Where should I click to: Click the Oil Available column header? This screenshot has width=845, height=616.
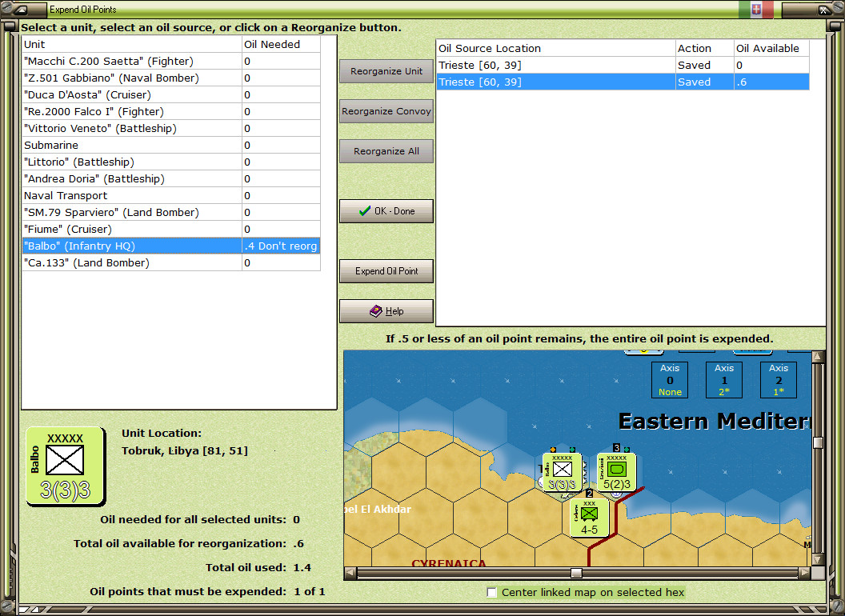[771, 48]
